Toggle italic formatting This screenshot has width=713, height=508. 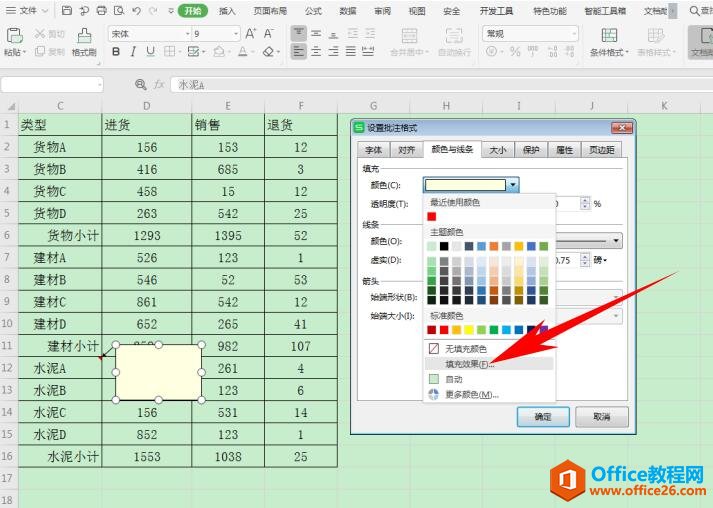point(133,51)
